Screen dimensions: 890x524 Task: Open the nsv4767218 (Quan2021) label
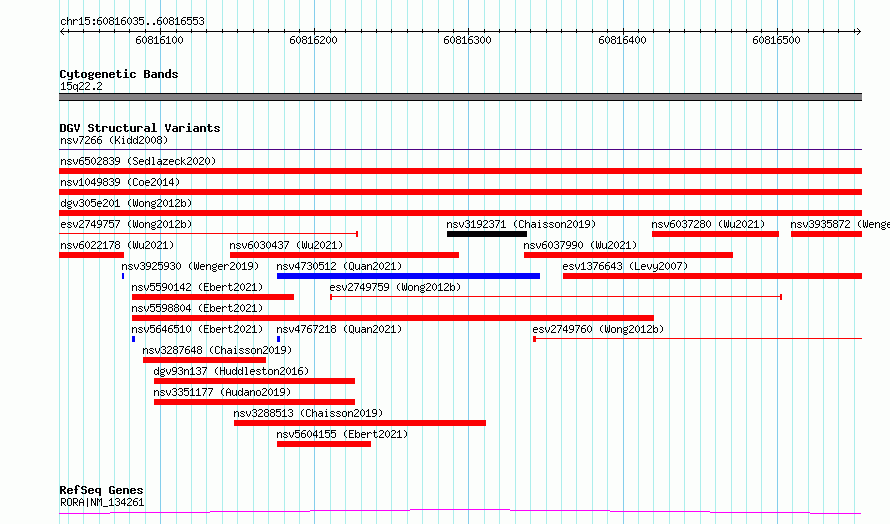pyautogui.click(x=339, y=329)
